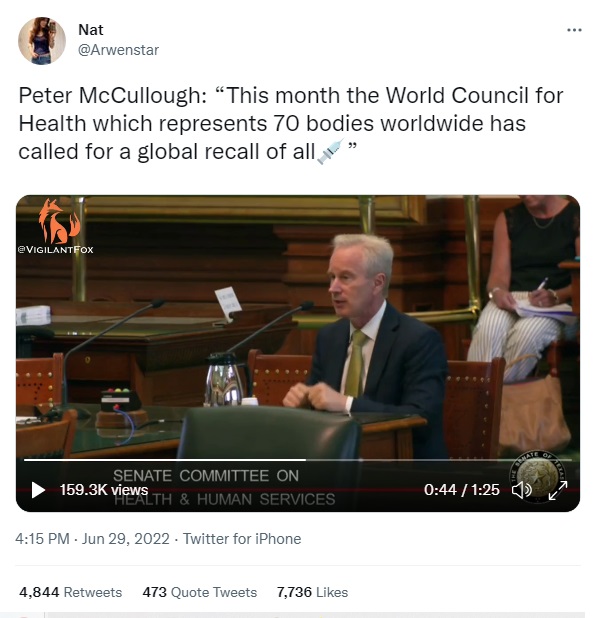Viewport: 595px width, 618px height.
Task: Expand the video to fullscreen
Action: click(x=558, y=490)
